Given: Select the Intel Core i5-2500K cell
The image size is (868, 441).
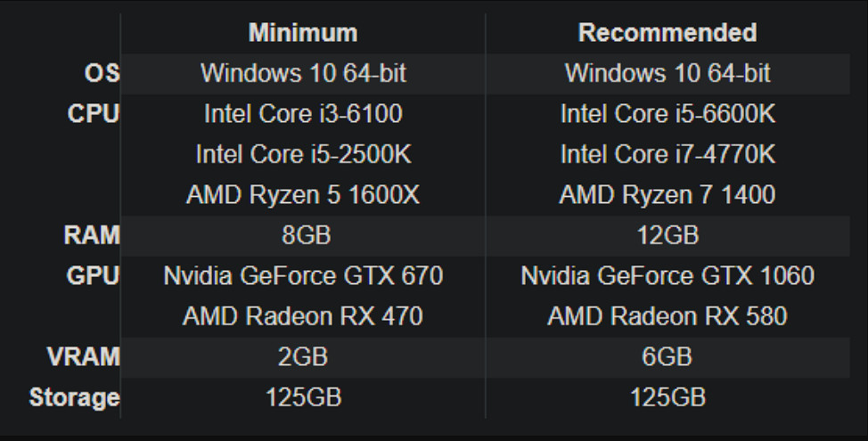Looking at the screenshot, I should coord(303,154).
